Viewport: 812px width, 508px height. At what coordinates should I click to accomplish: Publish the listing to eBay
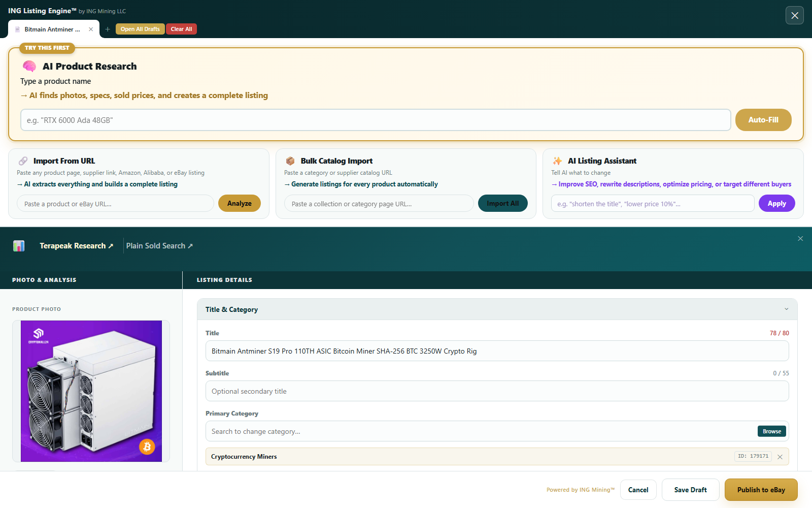[761, 490]
